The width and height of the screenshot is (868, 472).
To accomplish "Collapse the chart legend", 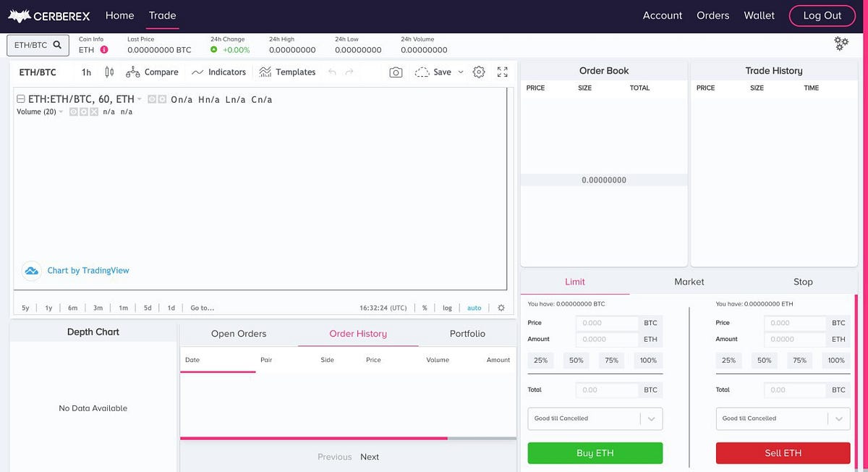I will [21, 99].
